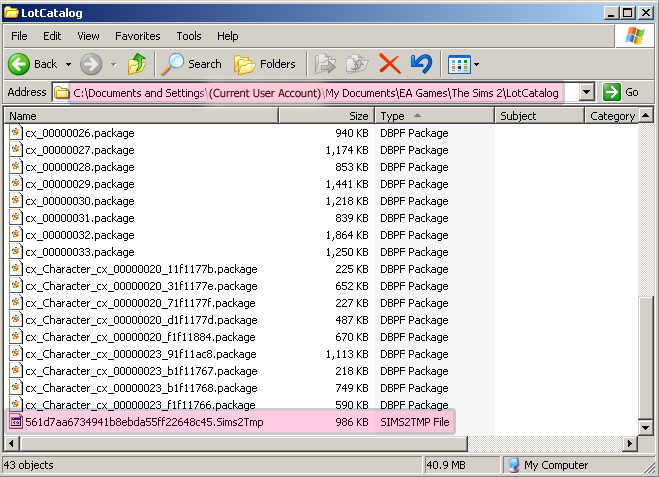This screenshot has width=659, height=477.
Task: Click the 43 objects status text
Action: tap(29, 465)
